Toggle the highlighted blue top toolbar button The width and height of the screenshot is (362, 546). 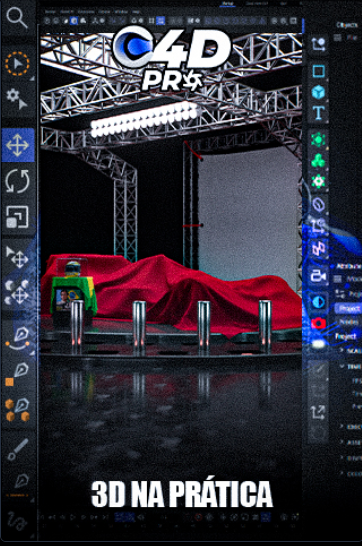(160, 21)
